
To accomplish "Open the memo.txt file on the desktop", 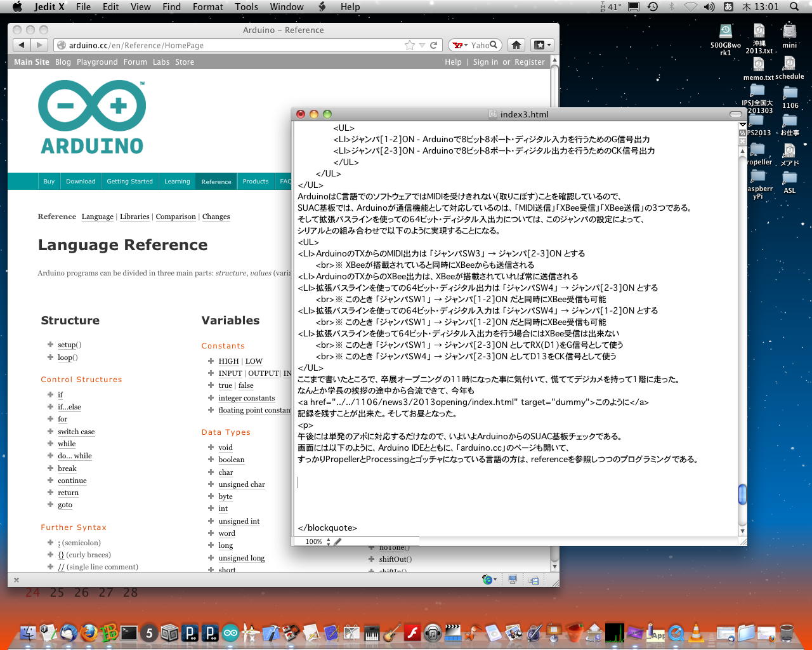I will click(x=758, y=65).
